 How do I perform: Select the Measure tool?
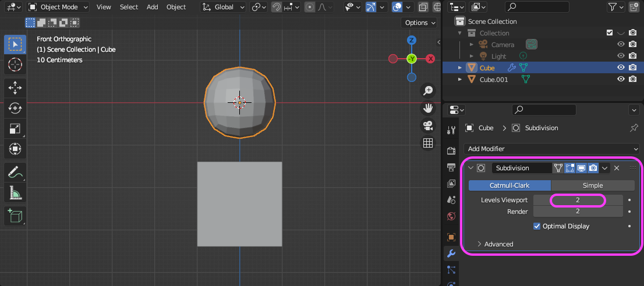click(15, 192)
